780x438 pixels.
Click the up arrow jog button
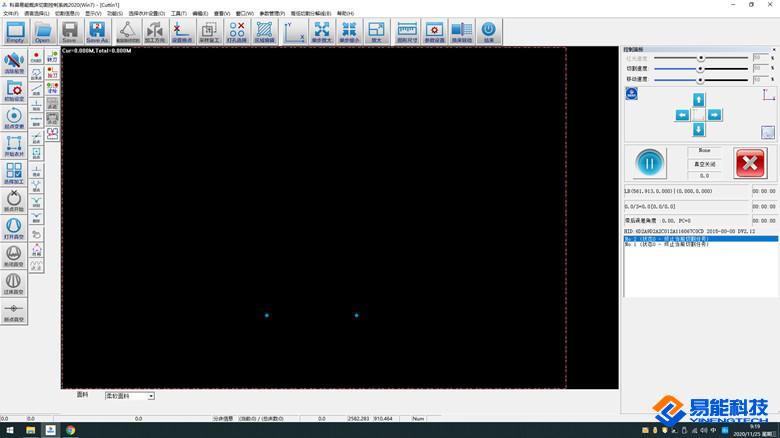coord(698,100)
